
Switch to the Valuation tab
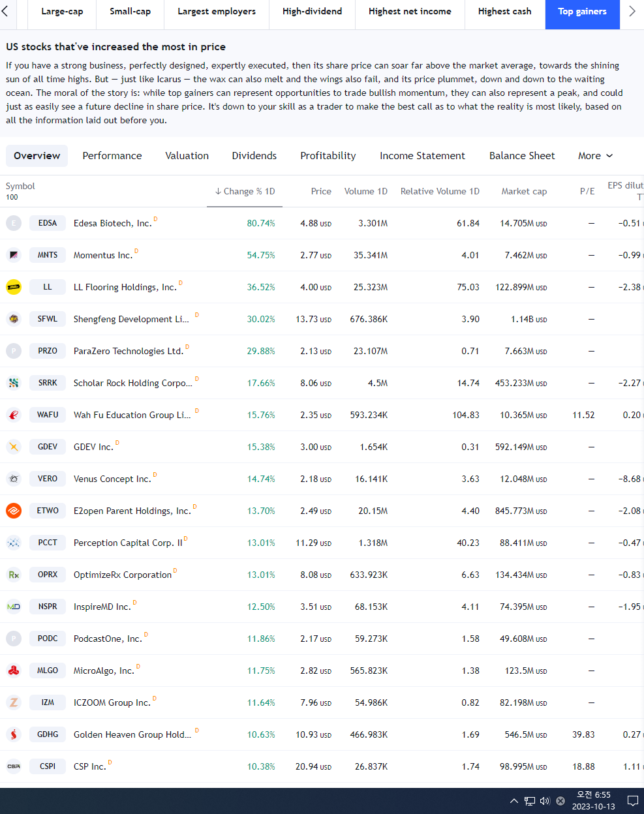[x=187, y=156]
